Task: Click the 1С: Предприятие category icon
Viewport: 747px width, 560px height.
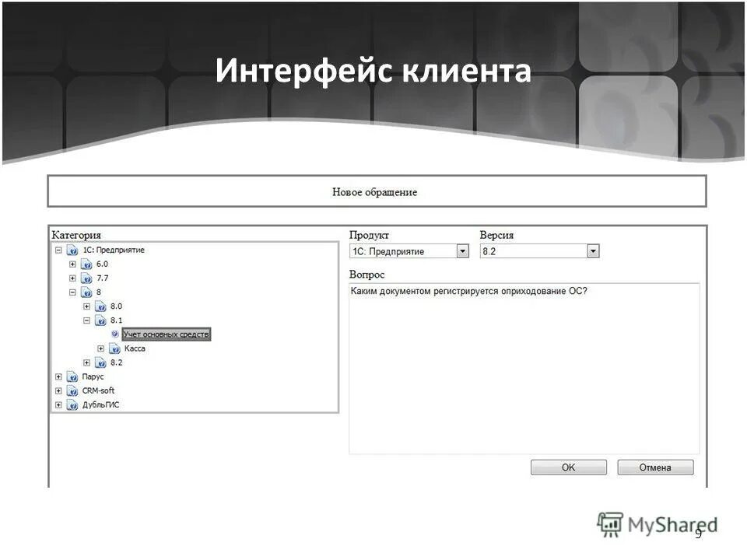Action: point(73,250)
